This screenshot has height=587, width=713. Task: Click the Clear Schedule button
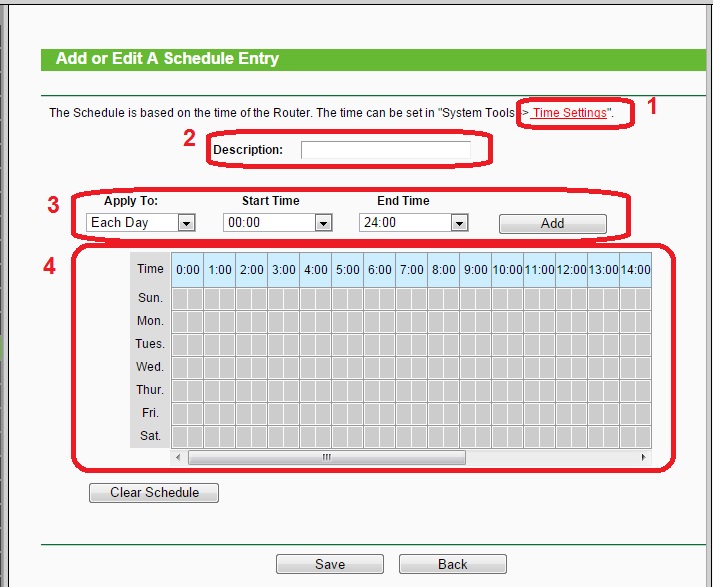pos(154,492)
